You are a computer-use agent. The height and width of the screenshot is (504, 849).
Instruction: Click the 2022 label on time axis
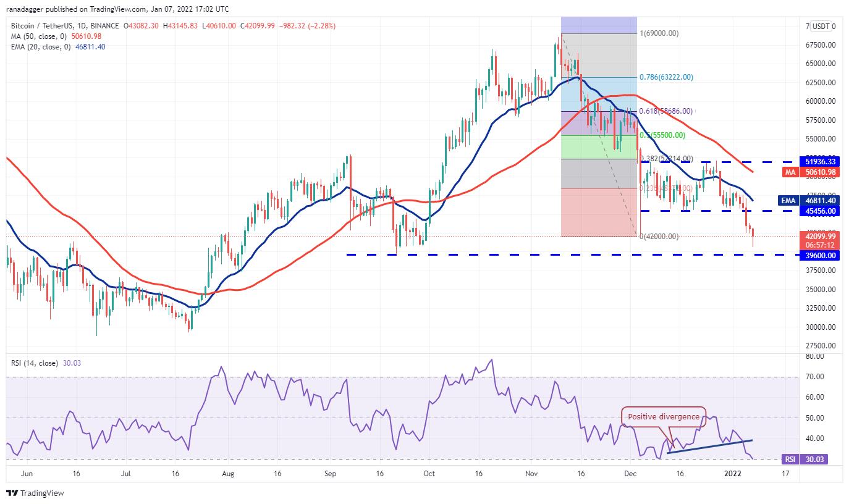732,474
